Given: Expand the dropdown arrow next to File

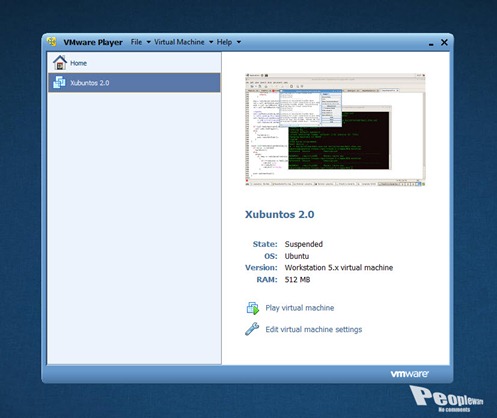Looking at the screenshot, I should pyautogui.click(x=149, y=42).
